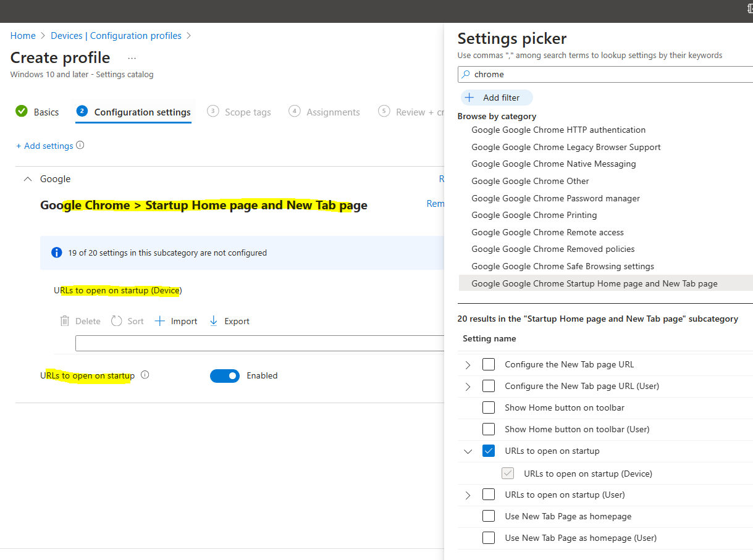Click the search magnifier icon in Settings picker
The image size is (753, 560).
tap(466, 74)
